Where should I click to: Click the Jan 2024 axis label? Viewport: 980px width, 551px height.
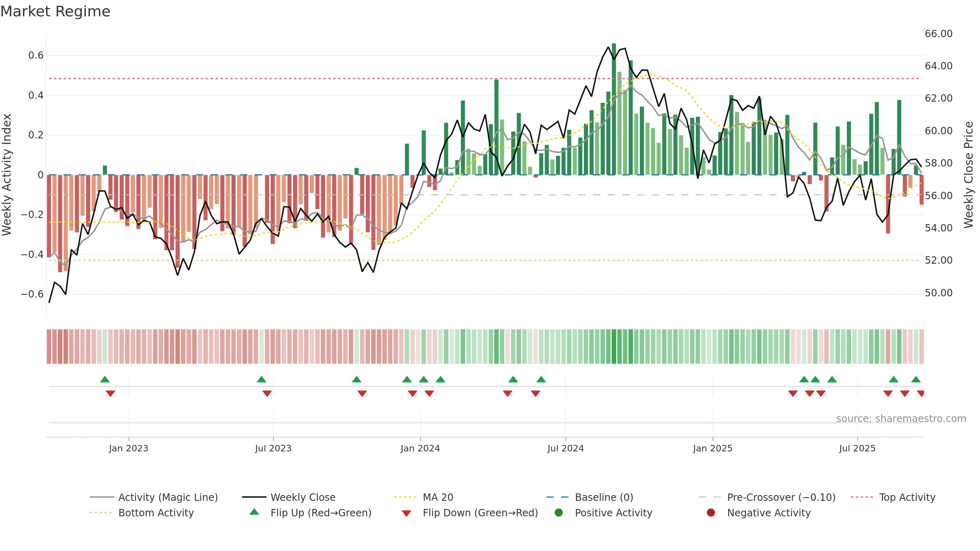point(420,448)
